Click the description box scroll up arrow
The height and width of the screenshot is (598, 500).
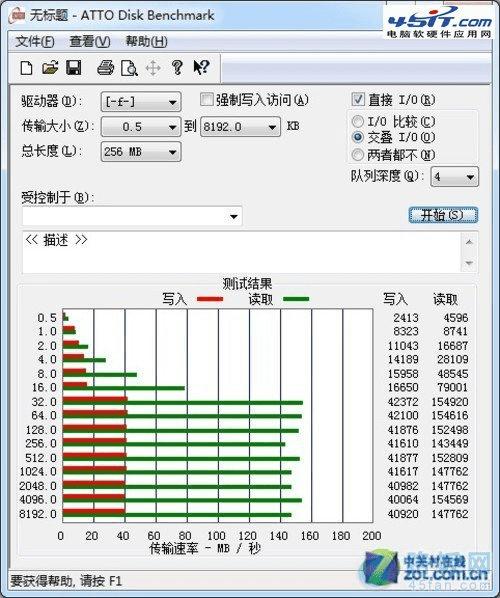(x=469, y=242)
